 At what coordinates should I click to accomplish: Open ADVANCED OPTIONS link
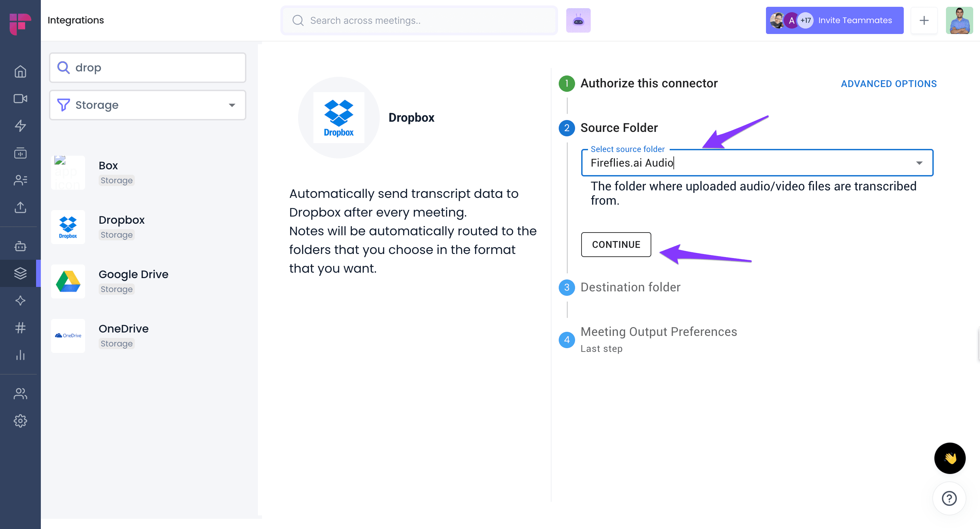pyautogui.click(x=888, y=84)
